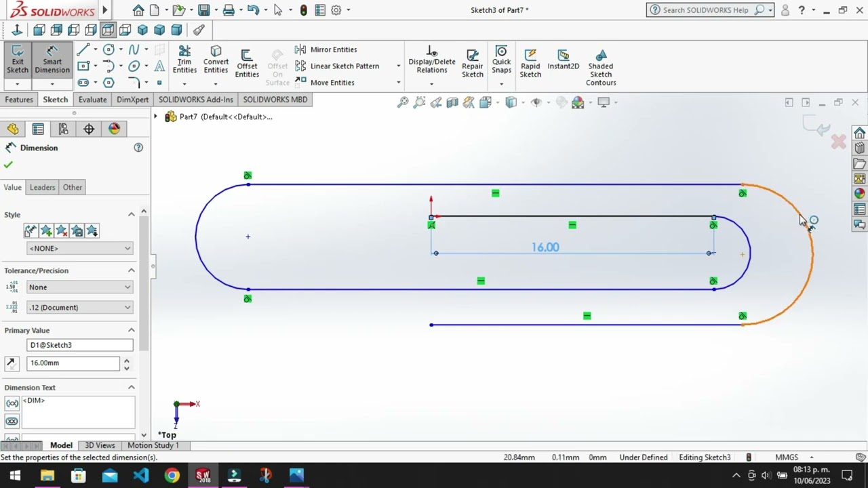Switch to Leaders tab in Dimension panel
The height and width of the screenshot is (488, 868).
coord(42,187)
